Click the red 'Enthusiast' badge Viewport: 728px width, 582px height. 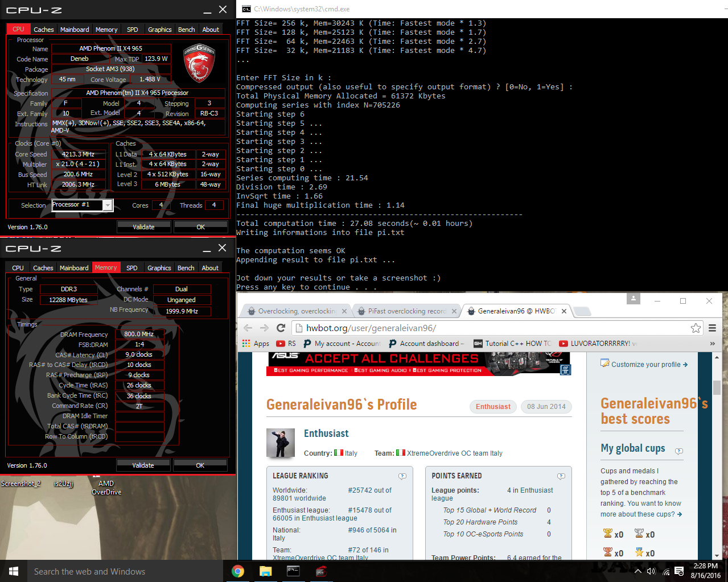point(493,407)
